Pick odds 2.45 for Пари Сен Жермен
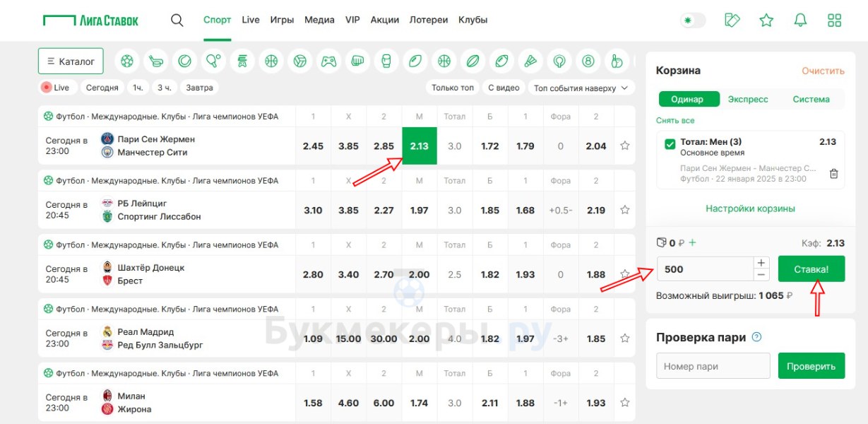The height and width of the screenshot is (424, 868). 313,146
